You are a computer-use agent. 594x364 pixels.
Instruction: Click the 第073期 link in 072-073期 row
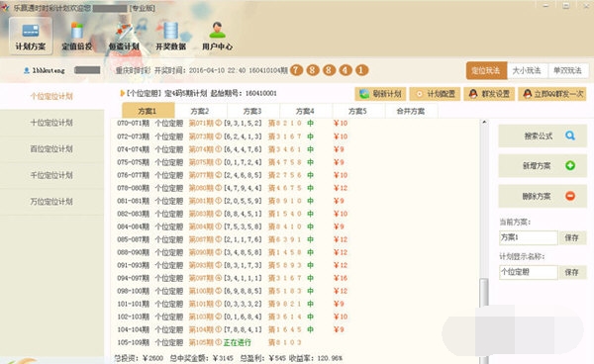tap(202, 136)
